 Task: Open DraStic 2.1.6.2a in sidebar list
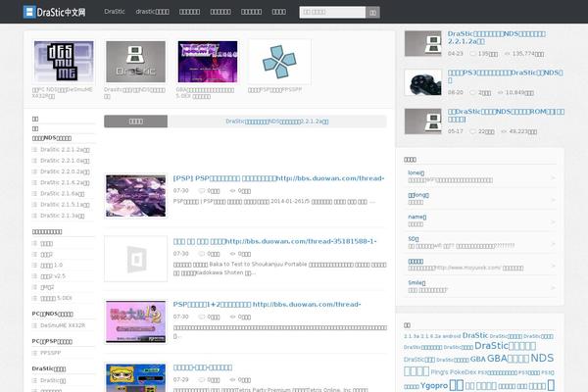pos(65,182)
